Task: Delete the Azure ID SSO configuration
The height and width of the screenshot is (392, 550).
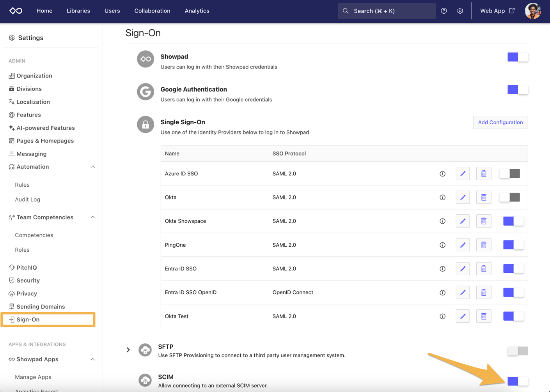Action: coord(484,174)
